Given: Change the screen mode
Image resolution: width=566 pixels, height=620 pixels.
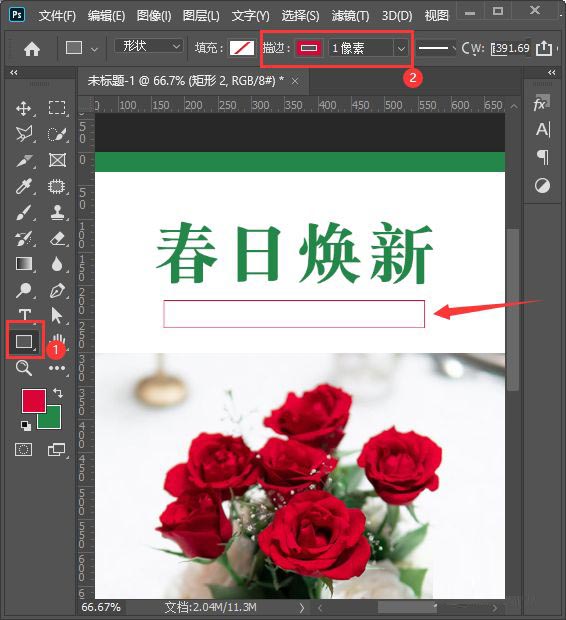Looking at the screenshot, I should [57, 450].
